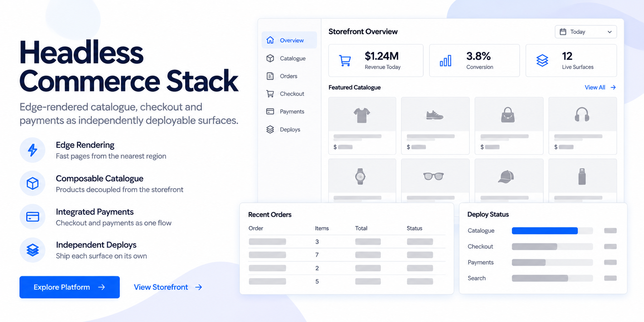Click the 12 Live Surfaces value
The width and height of the screenshot is (644, 322).
567,56
